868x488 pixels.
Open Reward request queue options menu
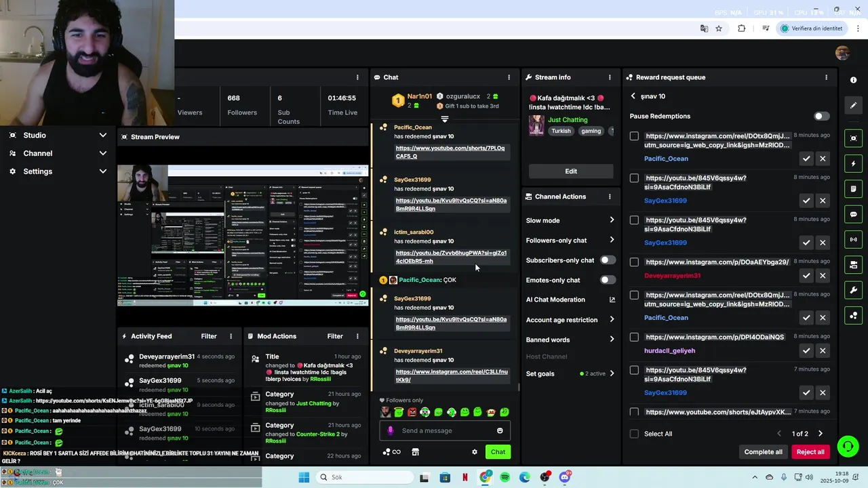point(826,77)
